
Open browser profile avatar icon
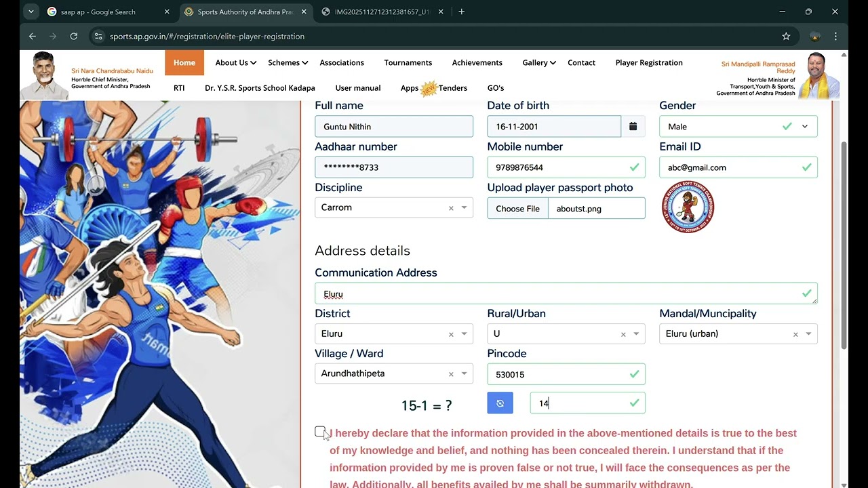point(815,36)
